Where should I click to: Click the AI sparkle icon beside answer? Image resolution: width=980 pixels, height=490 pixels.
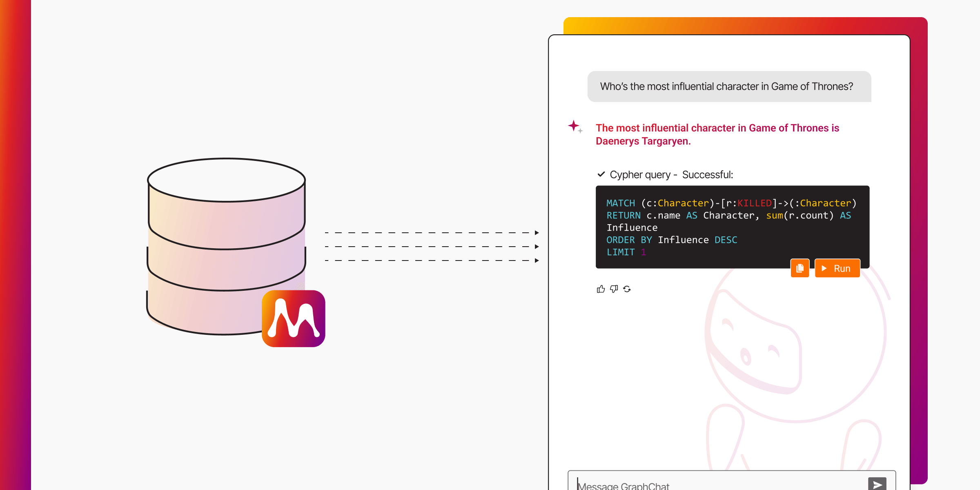[x=575, y=127]
